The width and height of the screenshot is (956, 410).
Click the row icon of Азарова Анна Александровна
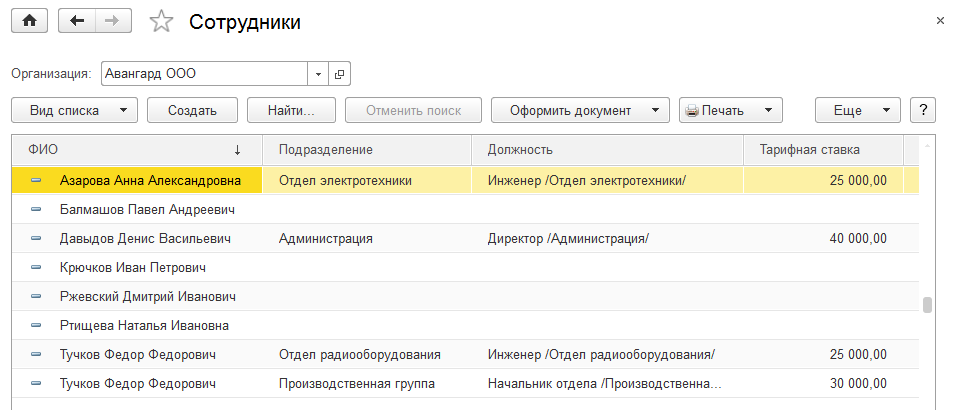[x=37, y=180]
